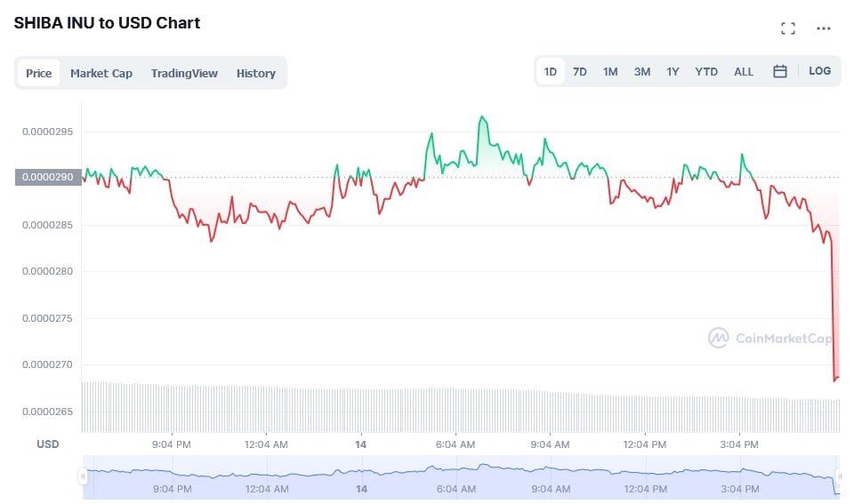This screenshot has height=504, width=862.
Task: Open the History tab
Action: tap(255, 73)
